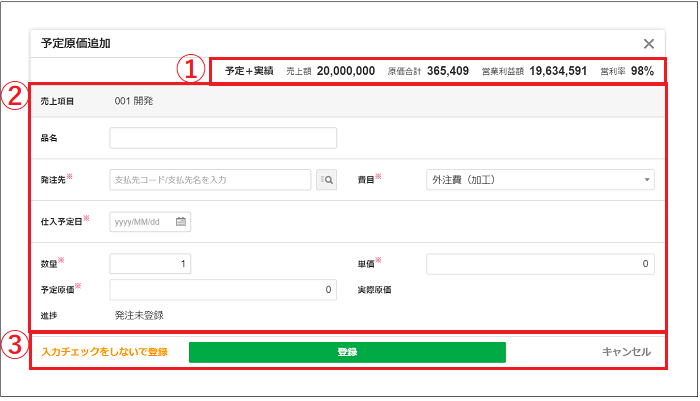Expand the 費目 dropdown arrow
Screen dimensions: 700x401
pyautogui.click(x=647, y=180)
